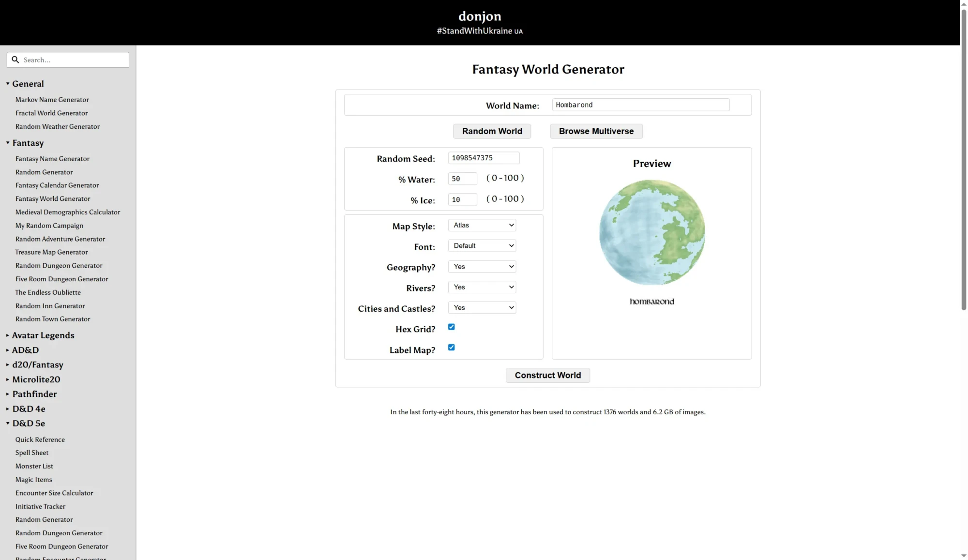The image size is (968, 560).
Task: Open the Font dropdown
Action: tap(482, 246)
